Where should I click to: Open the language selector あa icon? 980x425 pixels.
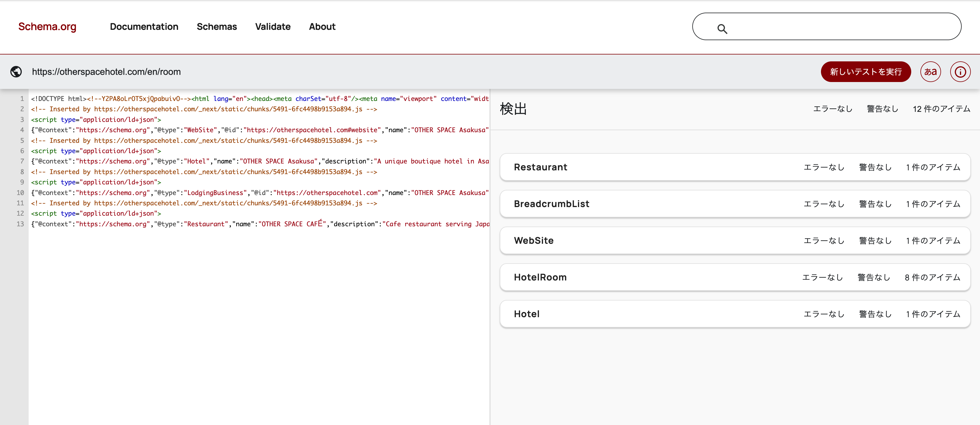tap(930, 72)
